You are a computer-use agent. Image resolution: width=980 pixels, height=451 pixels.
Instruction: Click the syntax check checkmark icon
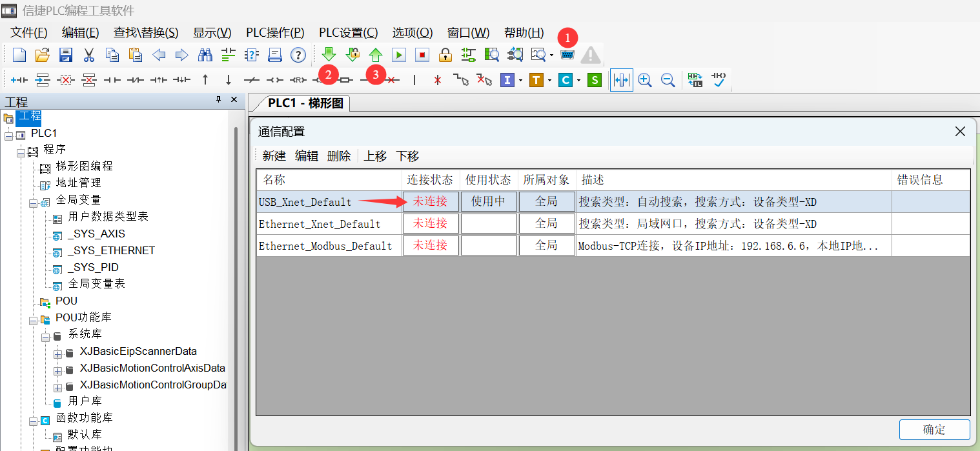click(x=718, y=80)
